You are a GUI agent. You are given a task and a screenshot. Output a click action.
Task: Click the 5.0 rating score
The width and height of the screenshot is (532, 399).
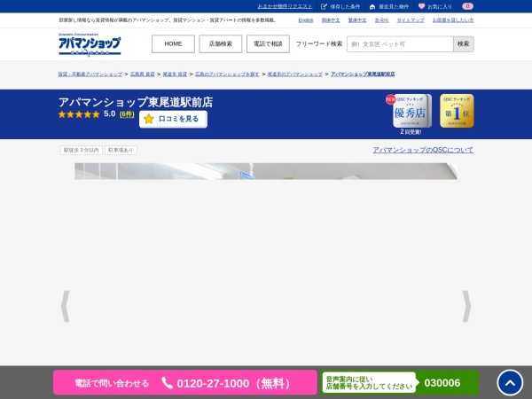[110, 114]
